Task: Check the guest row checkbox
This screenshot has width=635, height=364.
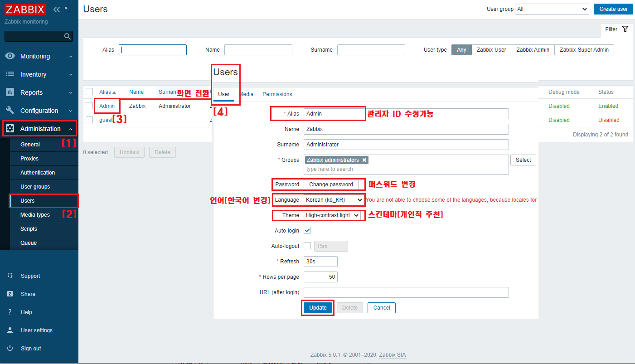Action: (x=89, y=120)
